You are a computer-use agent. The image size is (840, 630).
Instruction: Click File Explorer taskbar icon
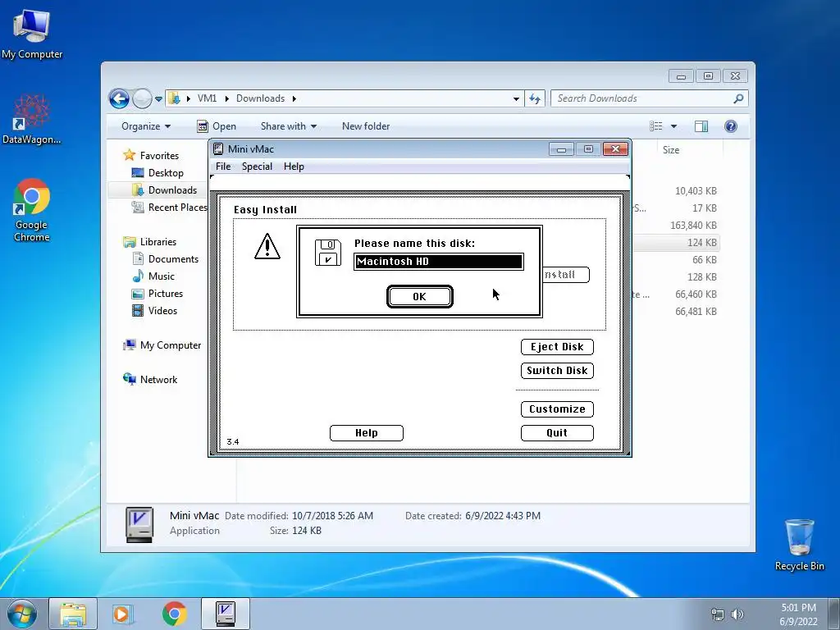[x=73, y=614]
